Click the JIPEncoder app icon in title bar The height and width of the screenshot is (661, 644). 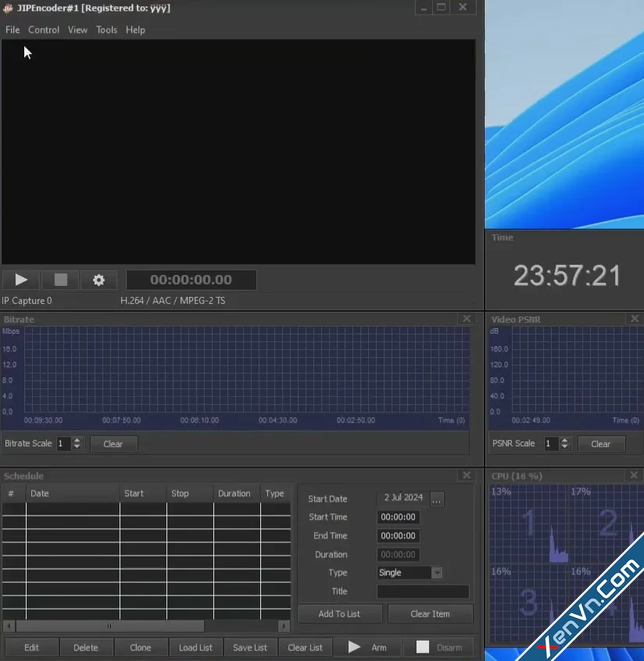coord(8,8)
